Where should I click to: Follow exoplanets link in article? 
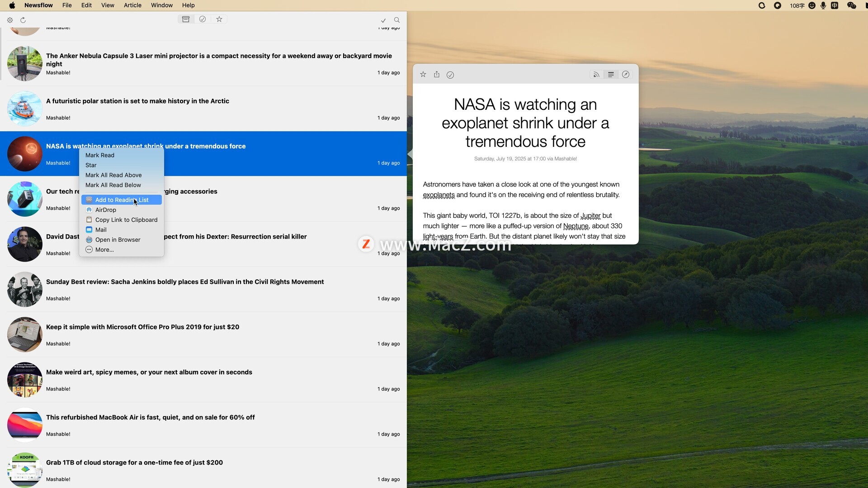pos(439,195)
